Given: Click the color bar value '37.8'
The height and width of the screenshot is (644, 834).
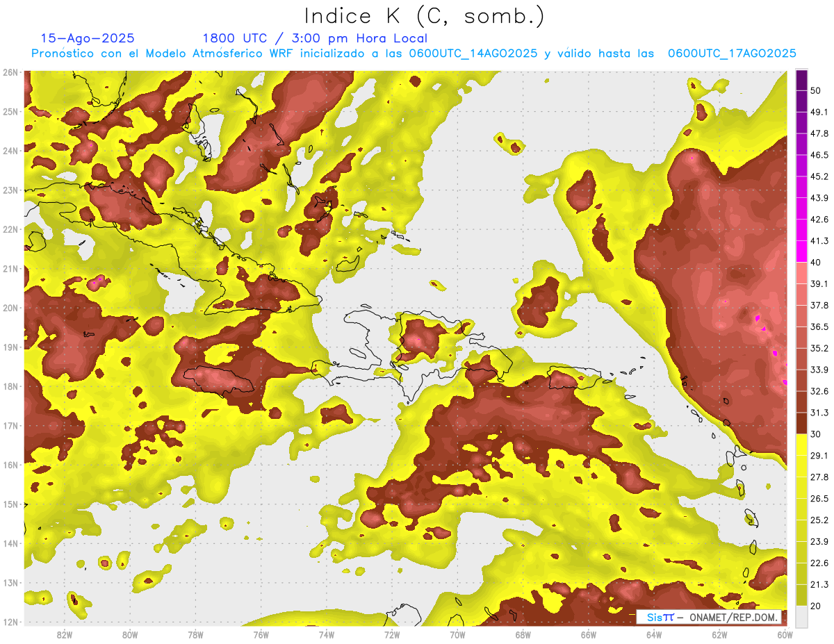Looking at the screenshot, I should tap(819, 305).
